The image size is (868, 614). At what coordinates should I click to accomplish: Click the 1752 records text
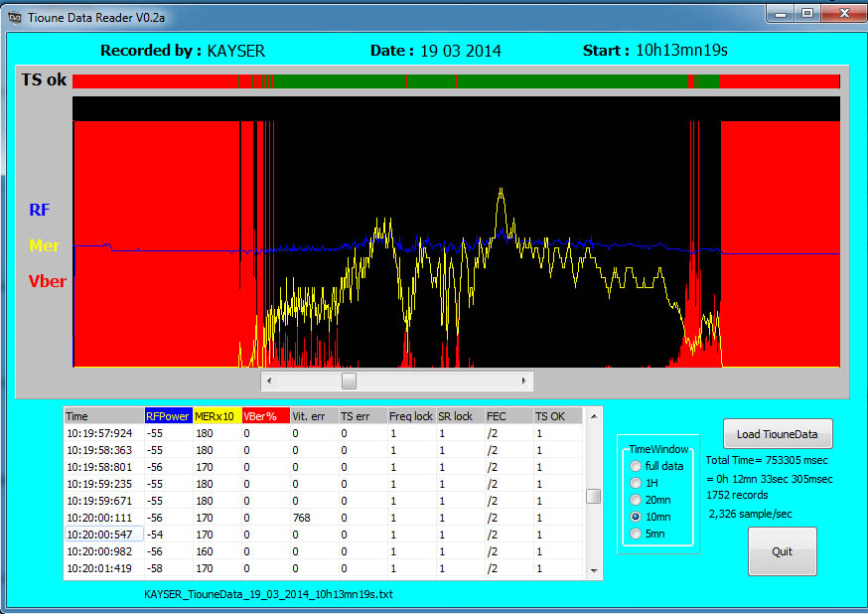point(737,495)
